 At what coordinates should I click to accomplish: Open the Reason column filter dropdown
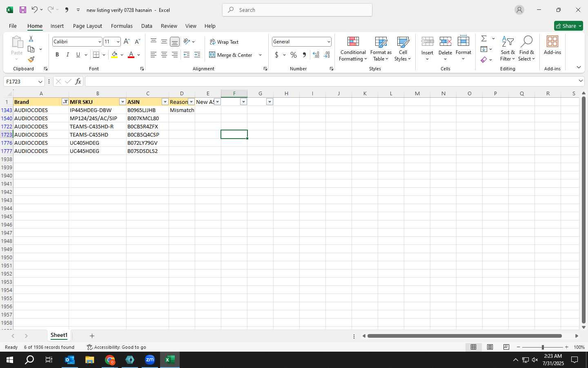pos(191,102)
